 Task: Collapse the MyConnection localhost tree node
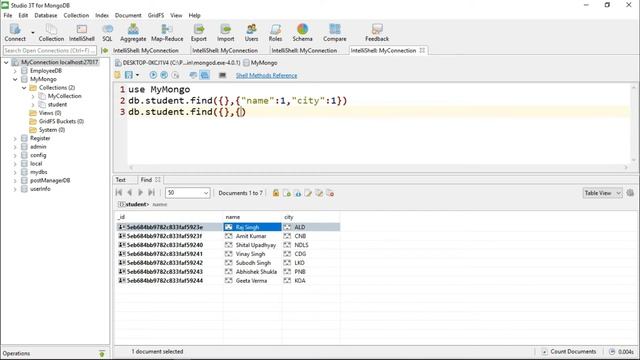6,62
